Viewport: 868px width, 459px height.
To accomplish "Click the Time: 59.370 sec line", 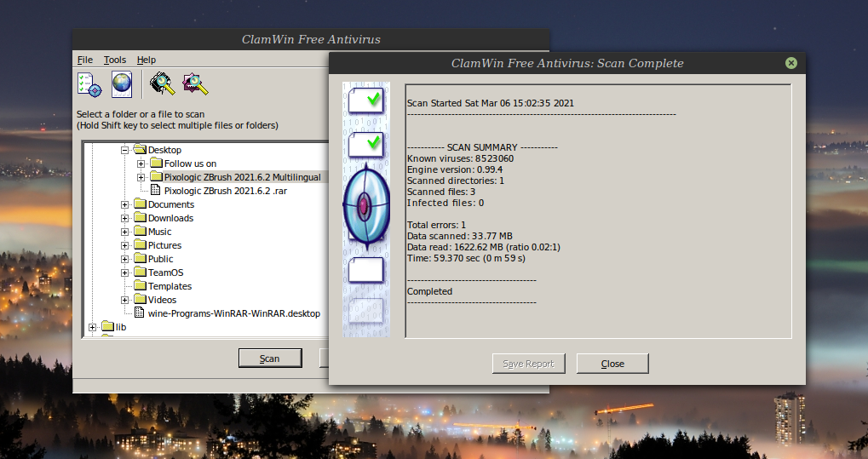I will coord(466,258).
